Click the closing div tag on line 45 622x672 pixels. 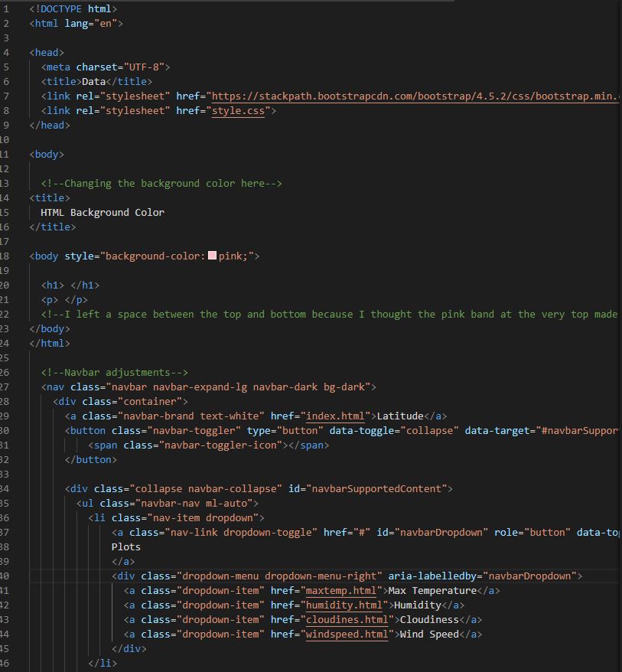tap(129, 649)
